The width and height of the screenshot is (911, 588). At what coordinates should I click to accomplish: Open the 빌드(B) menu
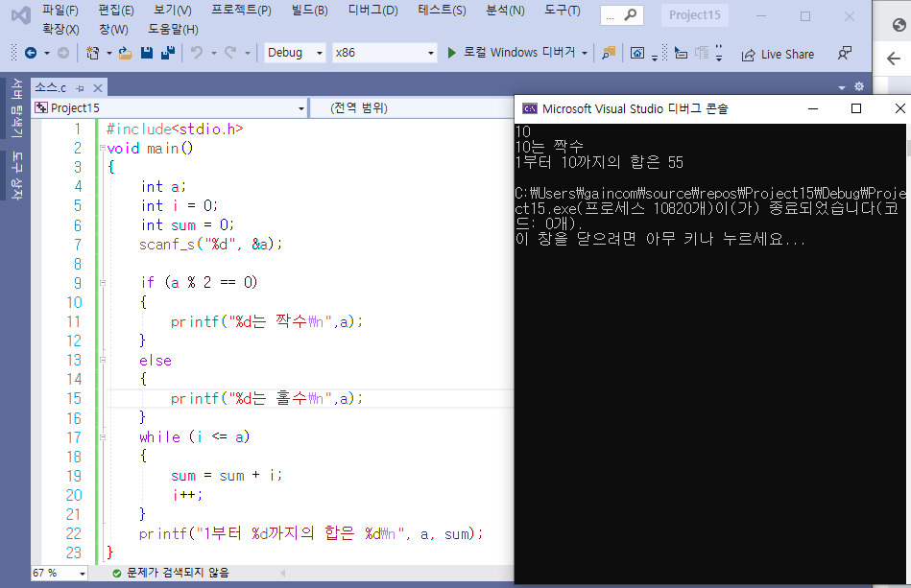[310, 11]
